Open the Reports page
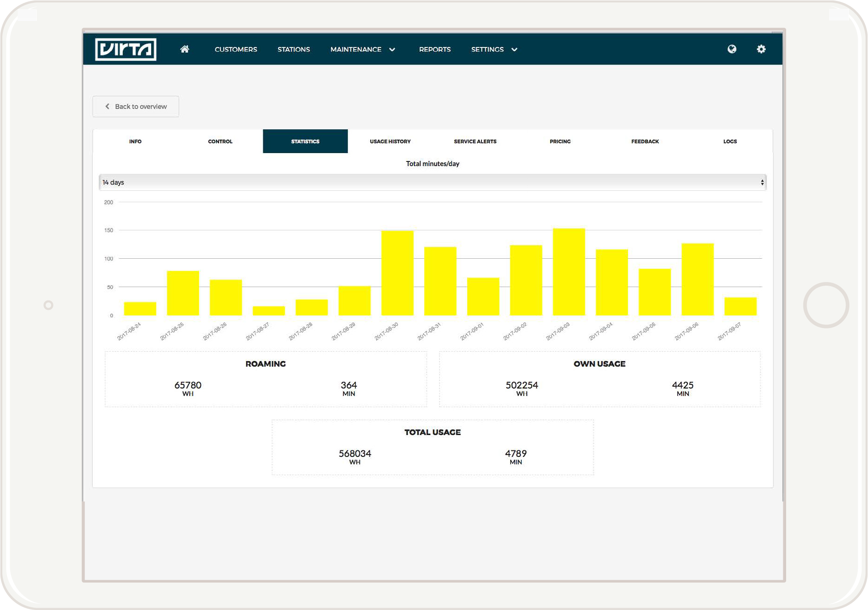 click(x=434, y=49)
